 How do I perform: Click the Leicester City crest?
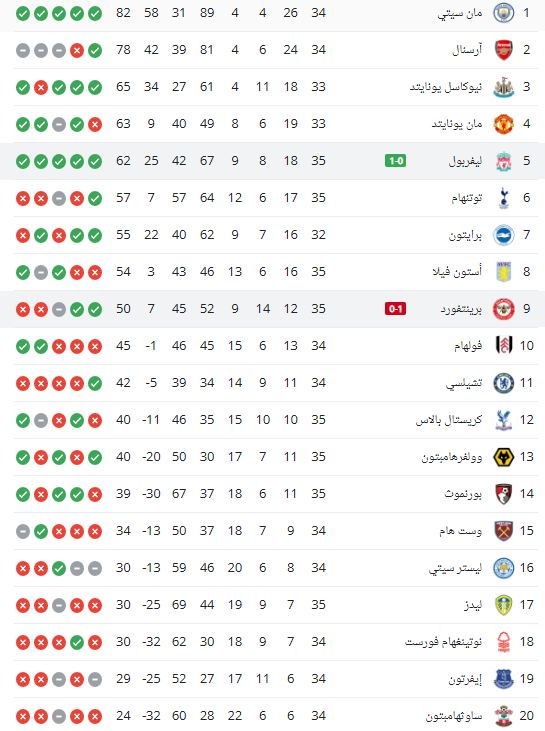pos(504,568)
